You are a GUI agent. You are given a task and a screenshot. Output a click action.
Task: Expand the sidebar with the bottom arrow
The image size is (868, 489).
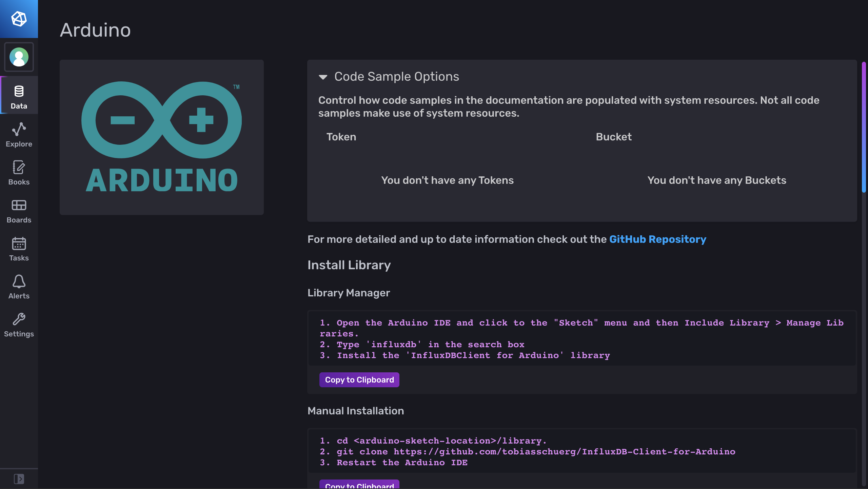[19, 479]
